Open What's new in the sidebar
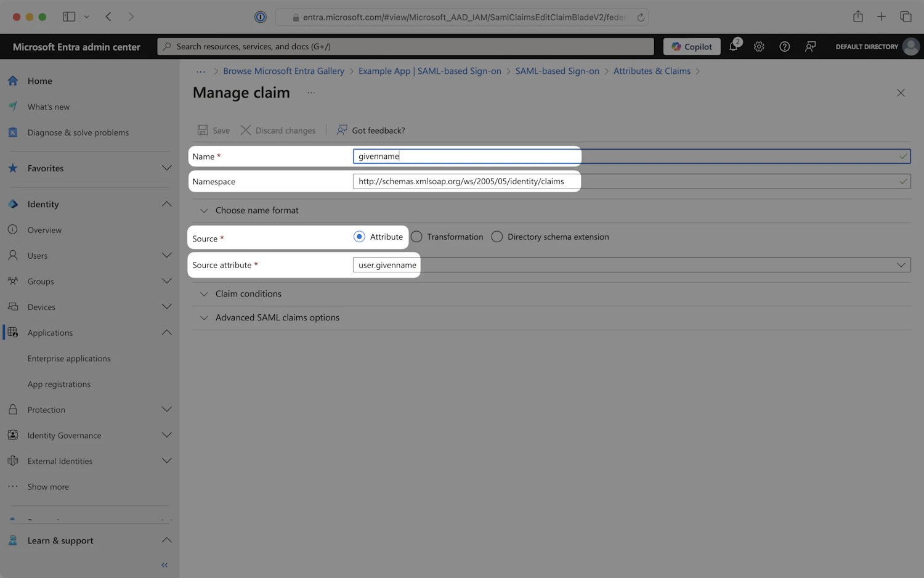 coord(49,107)
